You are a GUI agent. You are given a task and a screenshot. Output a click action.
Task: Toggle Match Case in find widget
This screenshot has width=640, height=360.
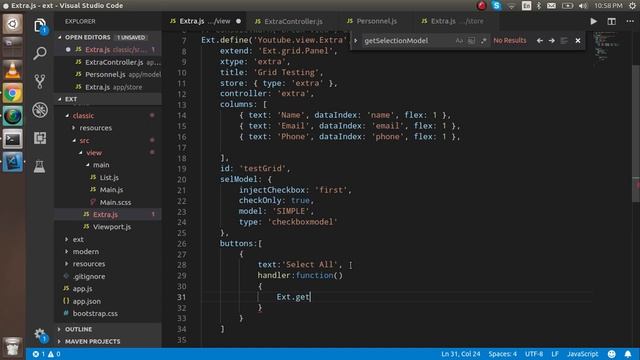click(x=459, y=40)
